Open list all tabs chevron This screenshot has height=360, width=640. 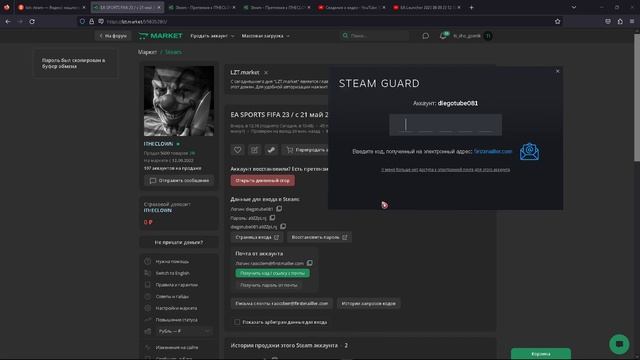tap(574, 7)
